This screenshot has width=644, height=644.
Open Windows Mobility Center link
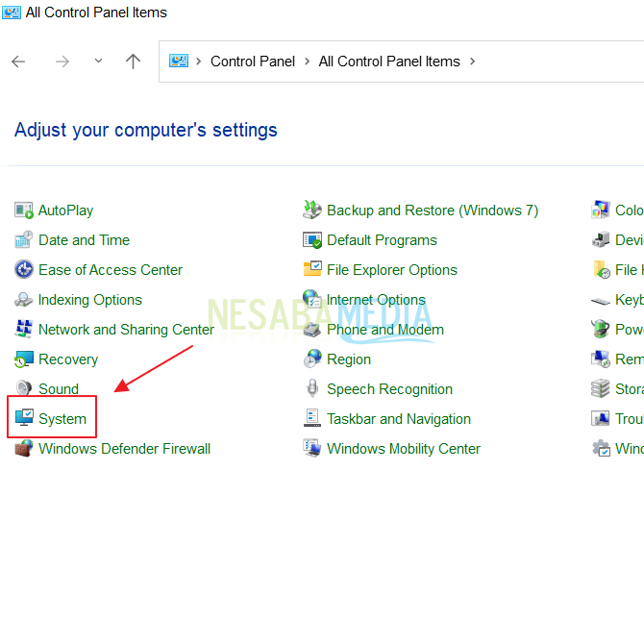pyautogui.click(x=404, y=449)
